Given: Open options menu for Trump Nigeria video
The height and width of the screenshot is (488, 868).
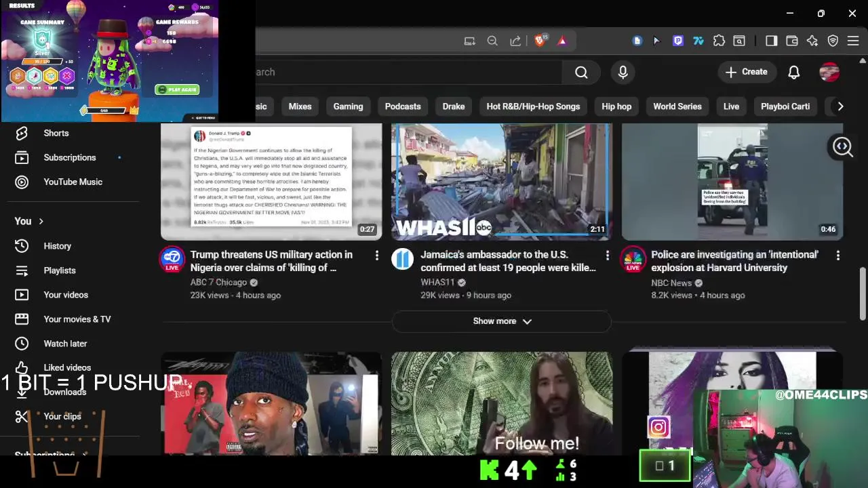Looking at the screenshot, I should [376, 255].
